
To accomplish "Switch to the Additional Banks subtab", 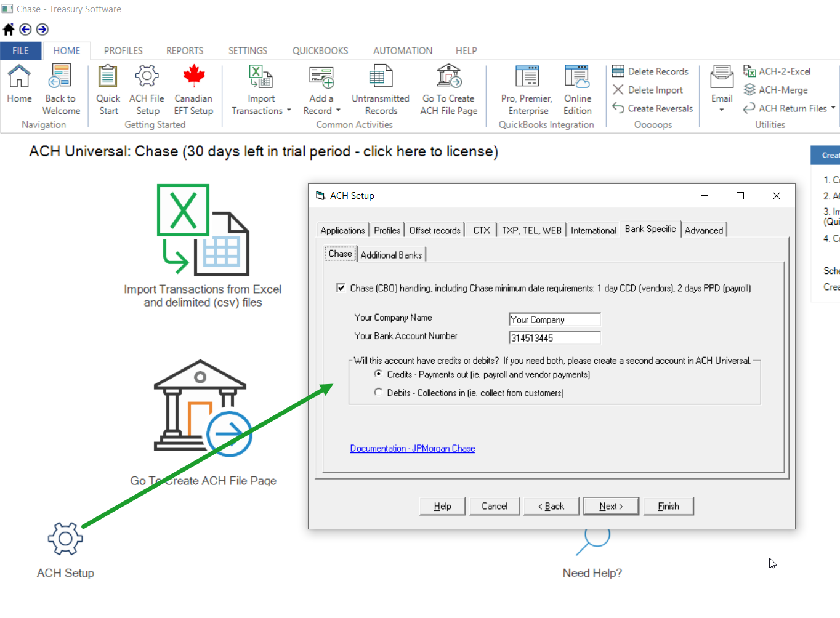I will [391, 255].
